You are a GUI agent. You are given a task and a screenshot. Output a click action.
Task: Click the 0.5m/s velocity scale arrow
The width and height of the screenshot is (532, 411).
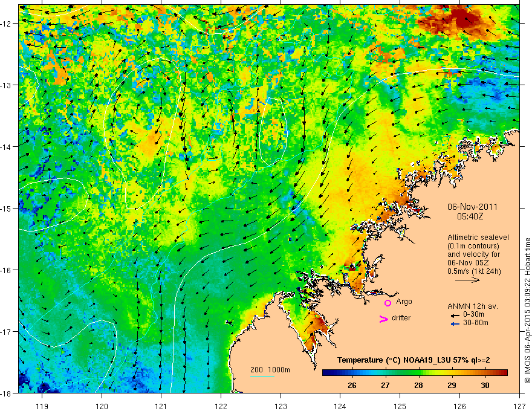pos(467,280)
